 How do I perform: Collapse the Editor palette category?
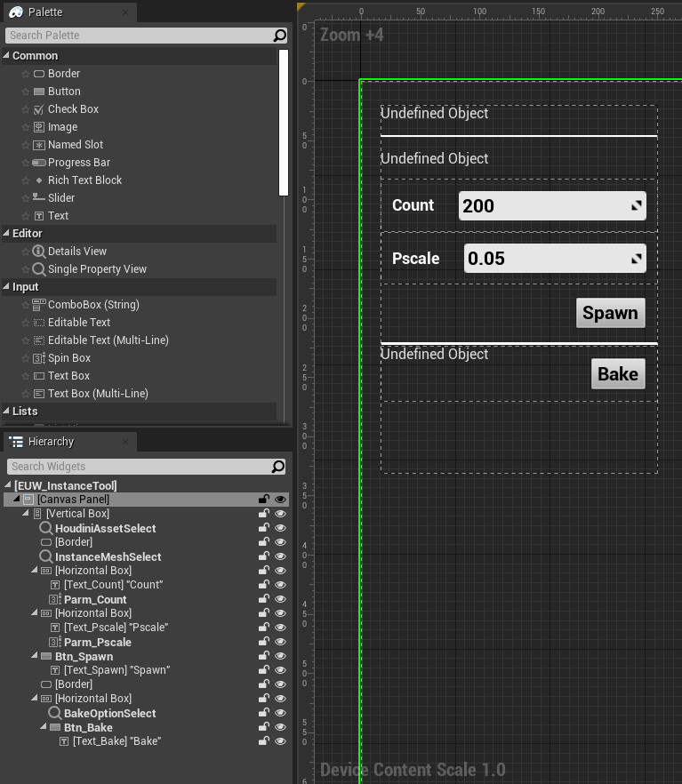(x=6, y=233)
